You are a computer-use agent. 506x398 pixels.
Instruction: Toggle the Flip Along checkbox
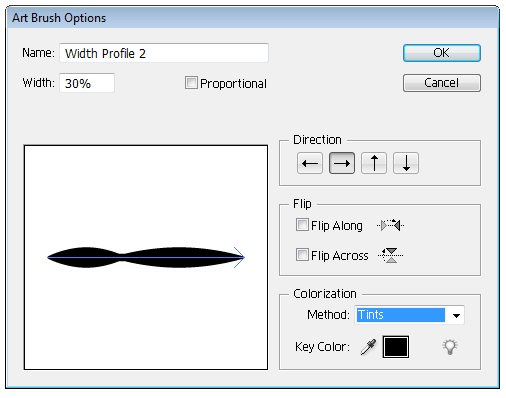click(302, 225)
